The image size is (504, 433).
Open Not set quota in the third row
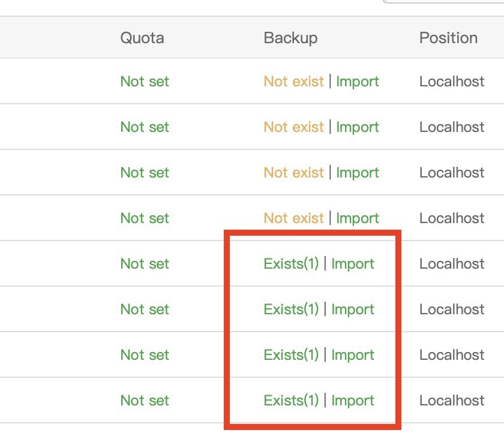coord(145,173)
